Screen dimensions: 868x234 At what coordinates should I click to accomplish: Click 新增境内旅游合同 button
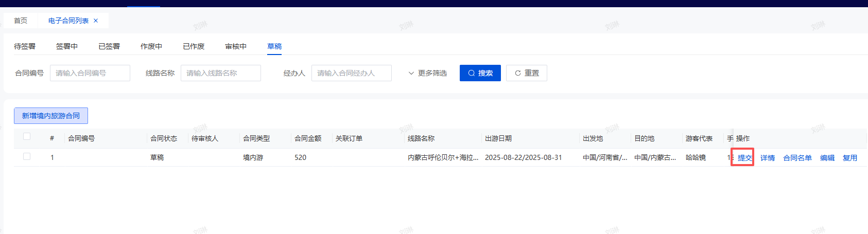pyautogui.click(x=51, y=116)
